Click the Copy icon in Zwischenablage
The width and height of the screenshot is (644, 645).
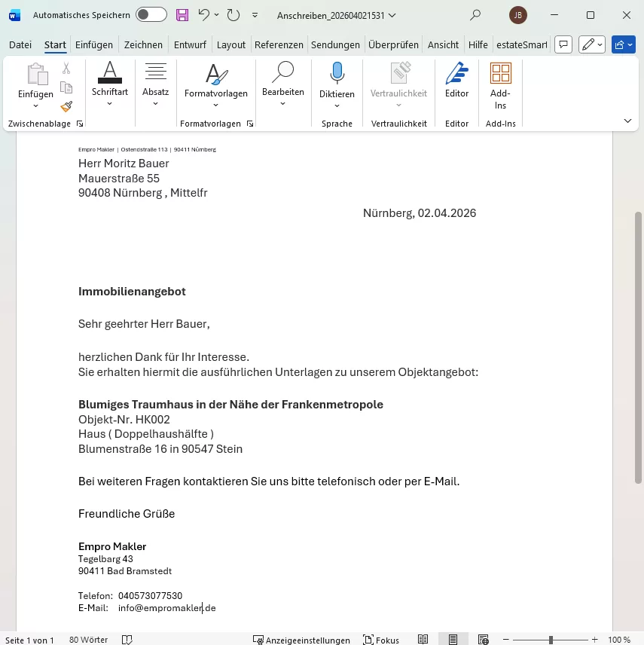66,88
